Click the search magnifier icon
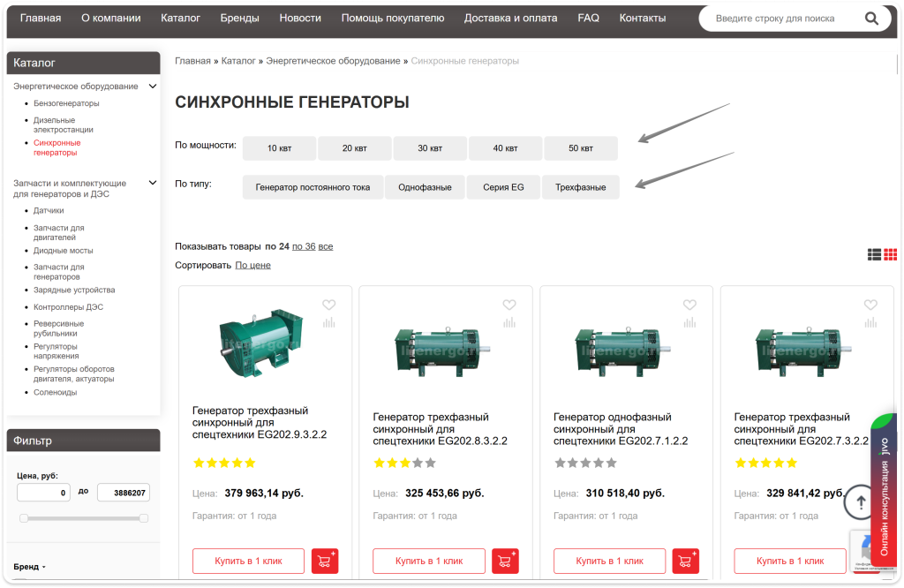The image size is (904, 588). coord(871,19)
